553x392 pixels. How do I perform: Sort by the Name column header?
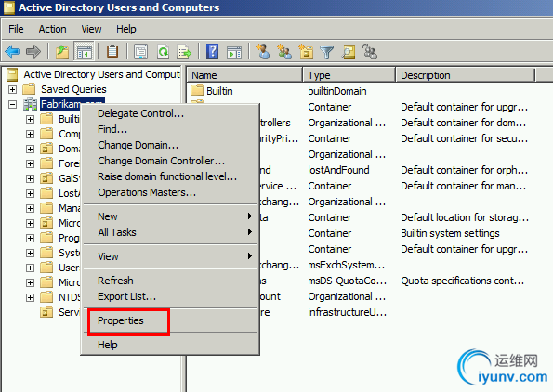click(244, 75)
